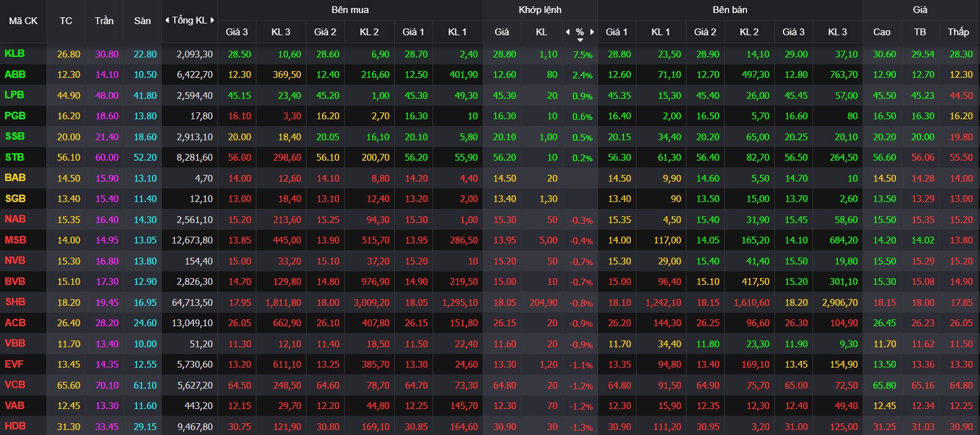Open the ABB stock symbol
Image resolution: width=980 pixels, height=435 pixels.
[x=15, y=75]
